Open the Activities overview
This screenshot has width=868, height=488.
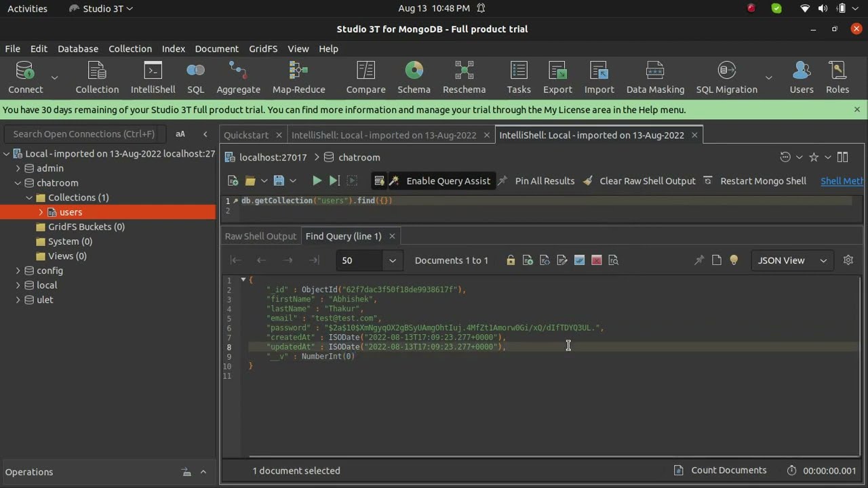point(27,9)
